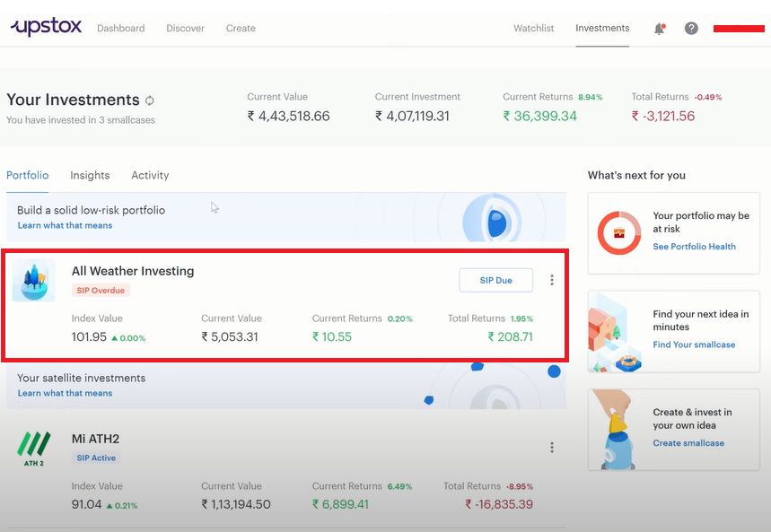Click Mi ATH2 index value 91.04
Viewport: 771px width, 532px height.
pyautogui.click(x=86, y=504)
